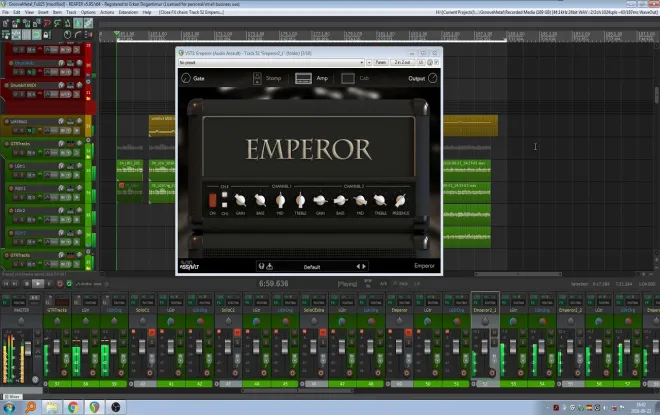Select previous Emperor preset with left arrow

[359, 266]
